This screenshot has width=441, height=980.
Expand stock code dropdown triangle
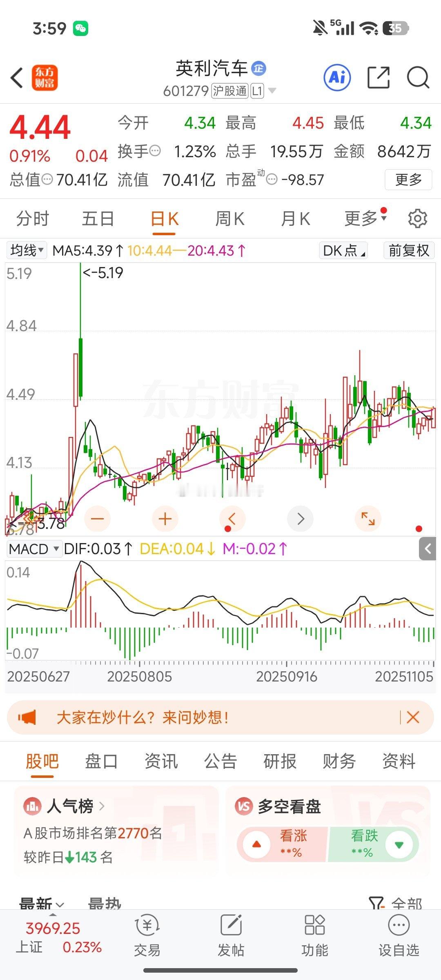point(272,90)
